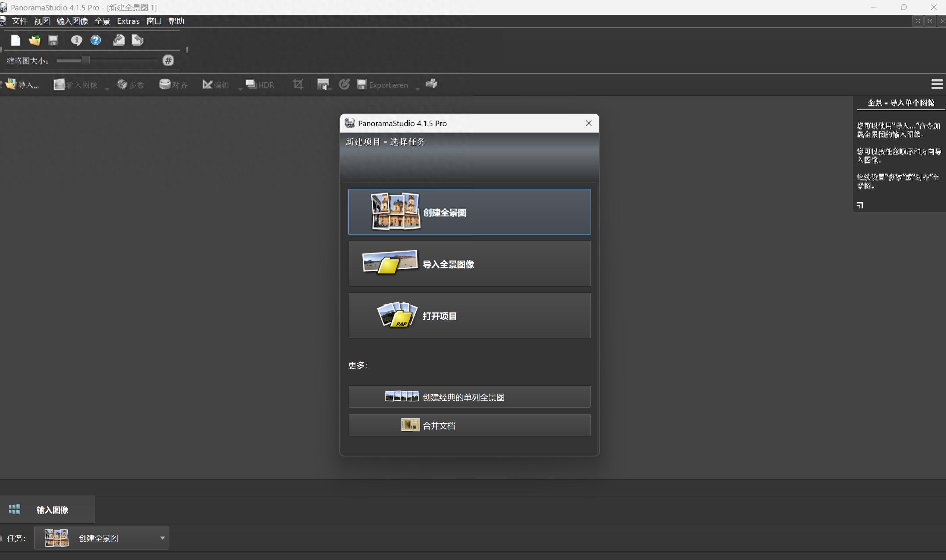Expand the 输入图像 toolbar dropdown arrow
Viewport: 946px width, 560px height.
click(x=107, y=89)
